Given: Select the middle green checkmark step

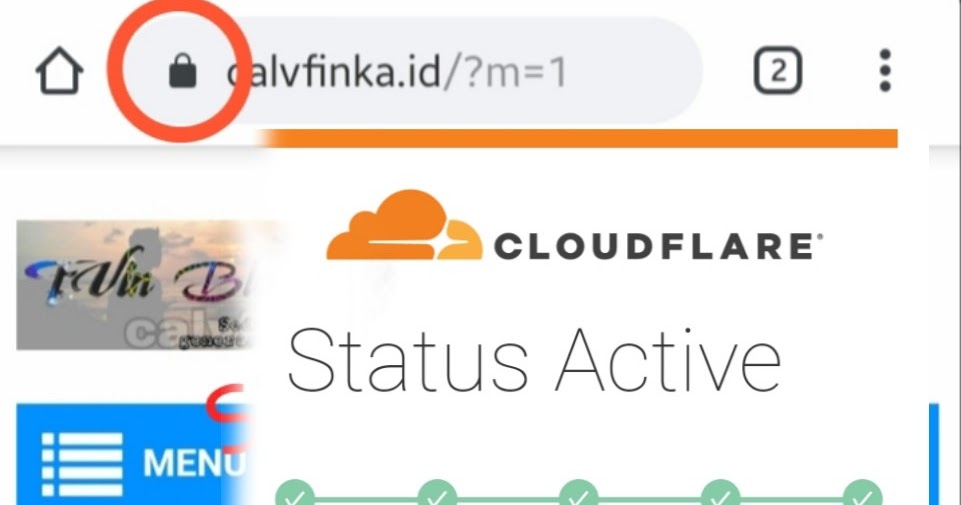Looking at the screenshot, I should [x=579, y=493].
